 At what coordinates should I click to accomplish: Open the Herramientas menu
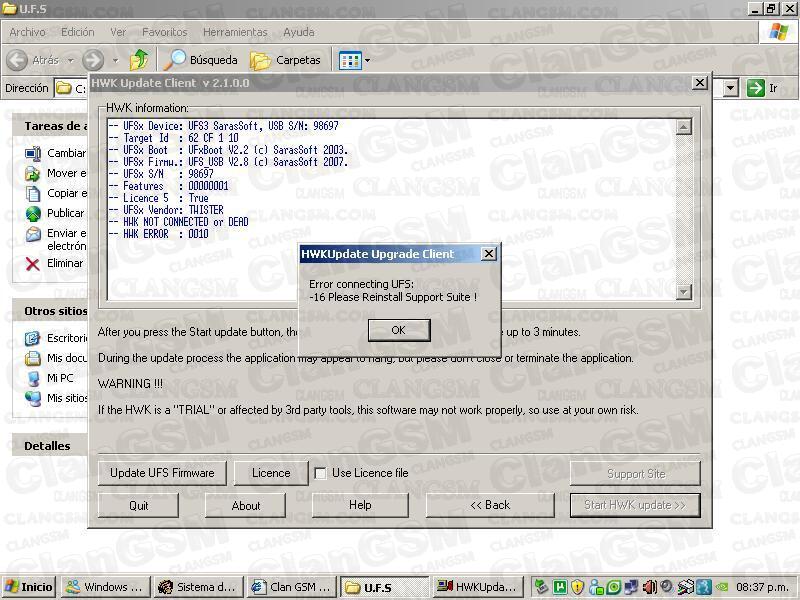[235, 32]
